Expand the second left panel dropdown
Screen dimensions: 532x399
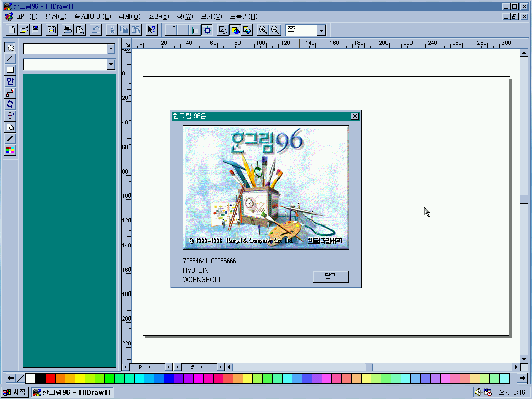[x=111, y=64]
